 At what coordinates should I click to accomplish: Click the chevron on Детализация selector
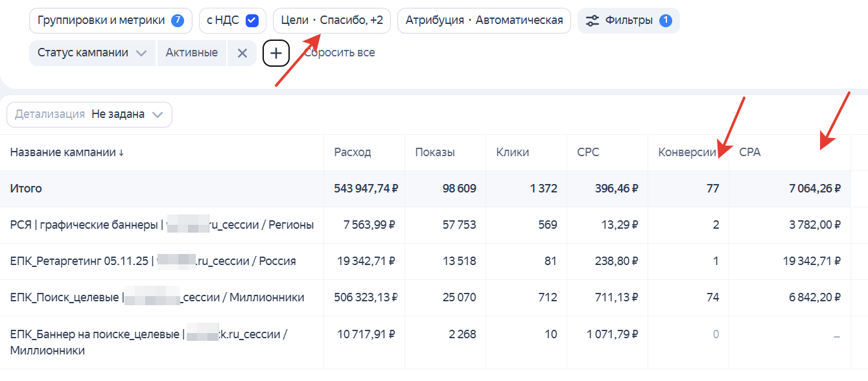(x=156, y=114)
